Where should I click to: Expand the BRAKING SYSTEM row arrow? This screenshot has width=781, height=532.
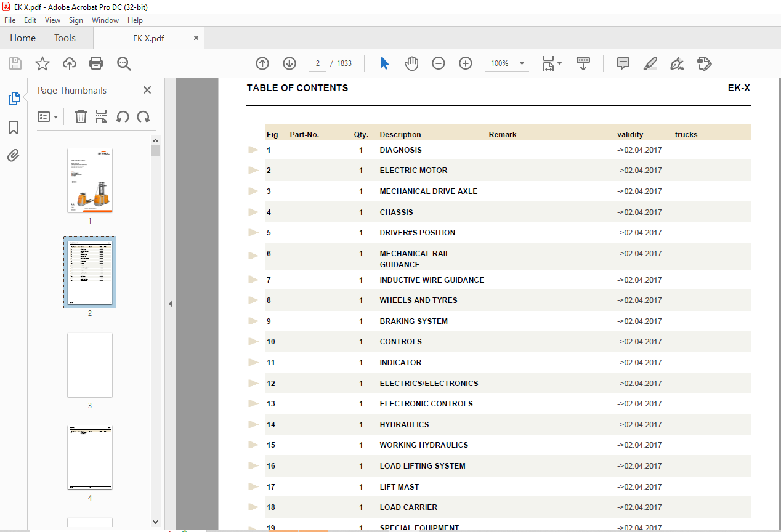pyautogui.click(x=253, y=321)
